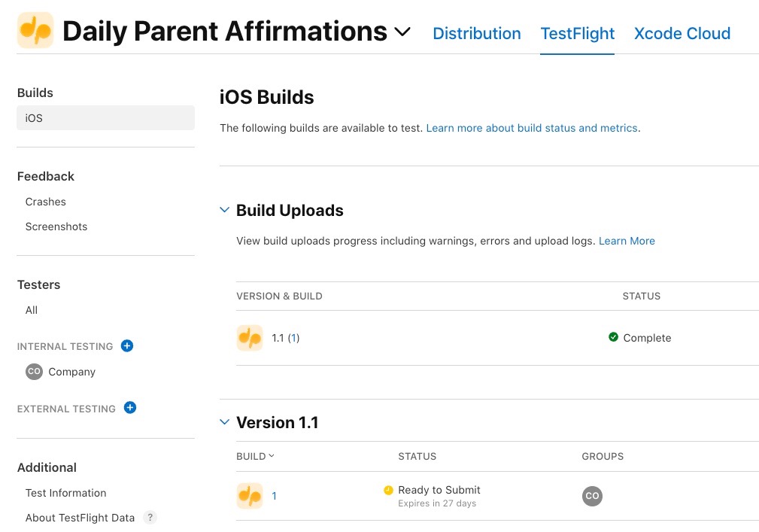Click the app icon next to build 1
759x532 pixels.
coord(249,495)
